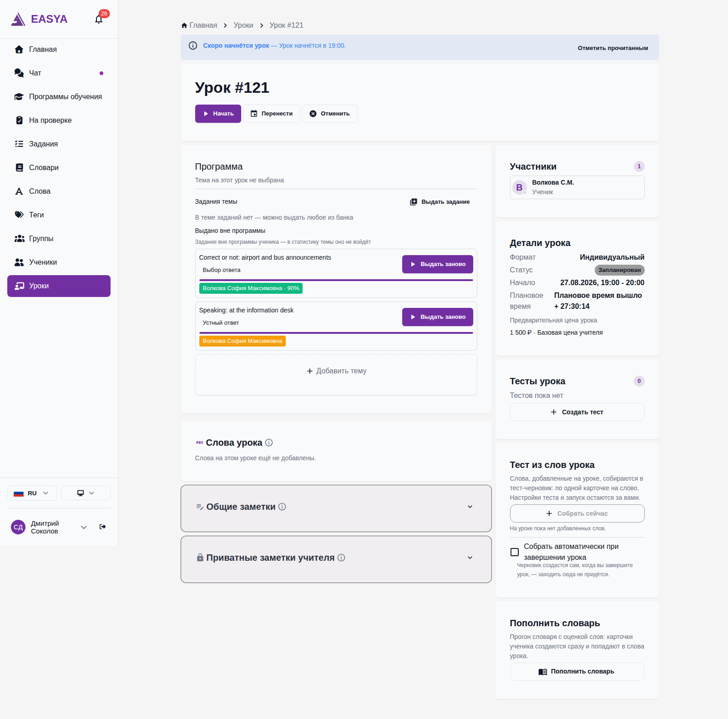The image size is (728, 719).
Task: Click the info icon next to Слова урока
Action: coord(269,442)
